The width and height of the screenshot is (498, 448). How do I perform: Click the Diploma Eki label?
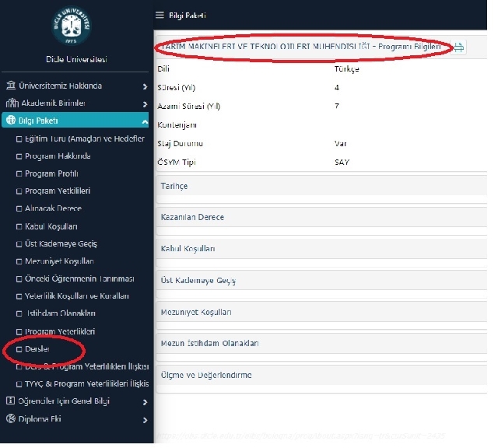40,418
